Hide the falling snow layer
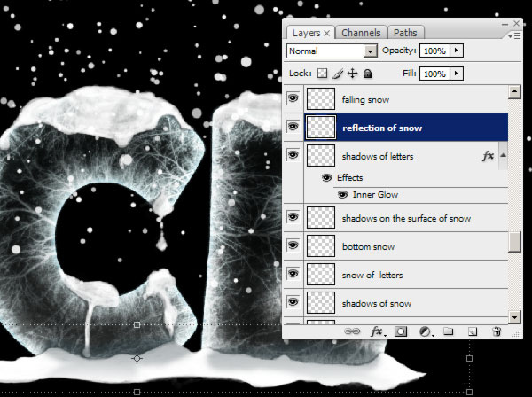Screen dimensions: 532x397 [293, 99]
